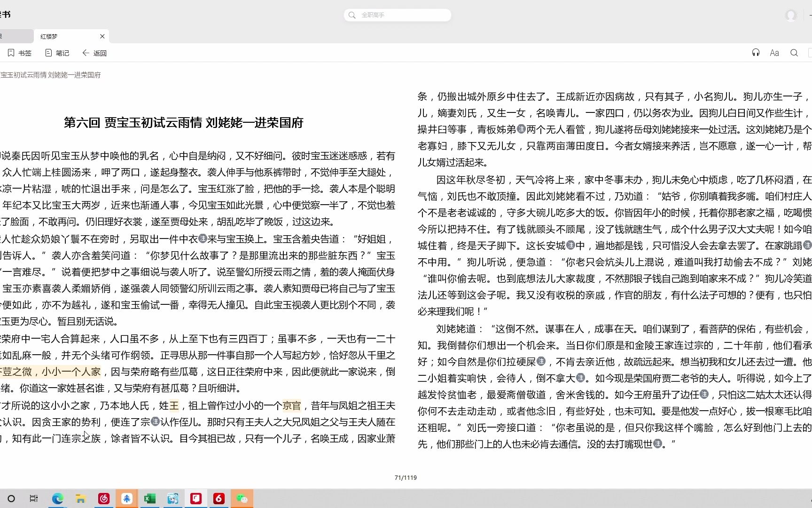812x508 pixels.
Task: Open the Aa font settings
Action: [774, 53]
